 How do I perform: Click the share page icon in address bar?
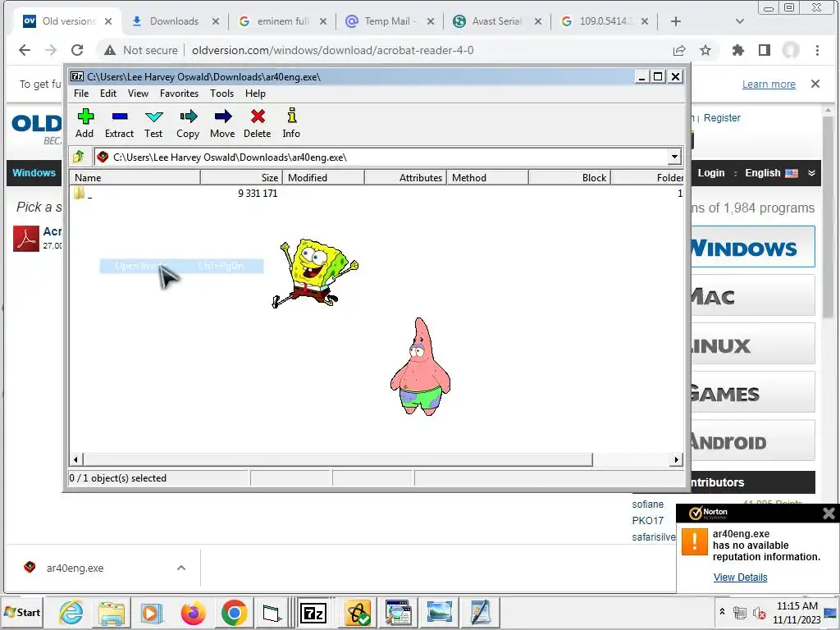tap(679, 50)
